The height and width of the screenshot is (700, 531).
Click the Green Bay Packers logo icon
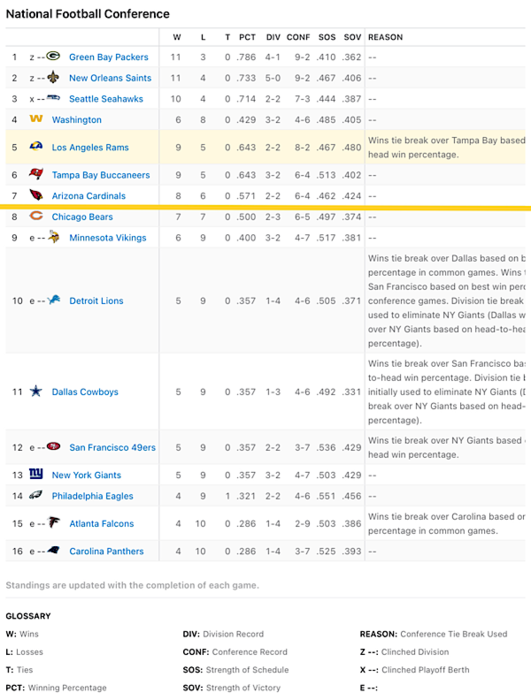(53, 56)
